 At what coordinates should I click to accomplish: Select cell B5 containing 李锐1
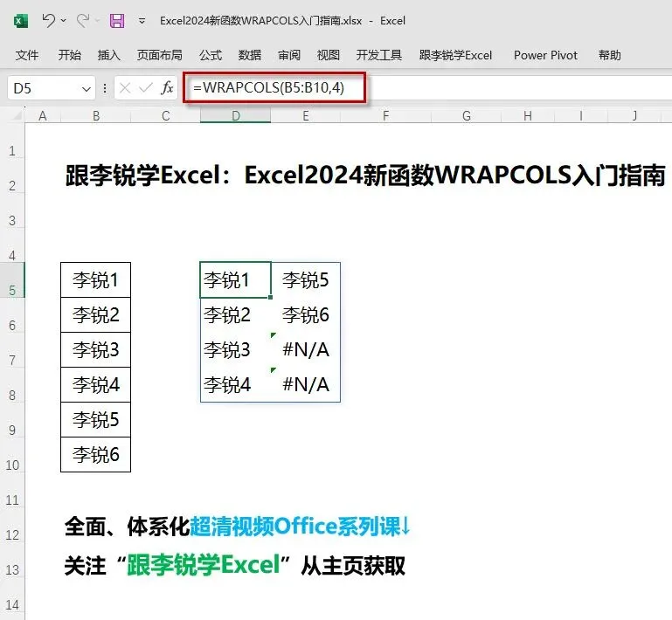point(95,280)
